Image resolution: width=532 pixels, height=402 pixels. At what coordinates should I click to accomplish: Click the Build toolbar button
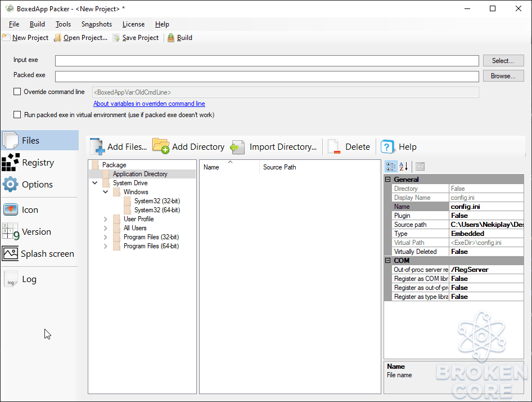(x=180, y=38)
